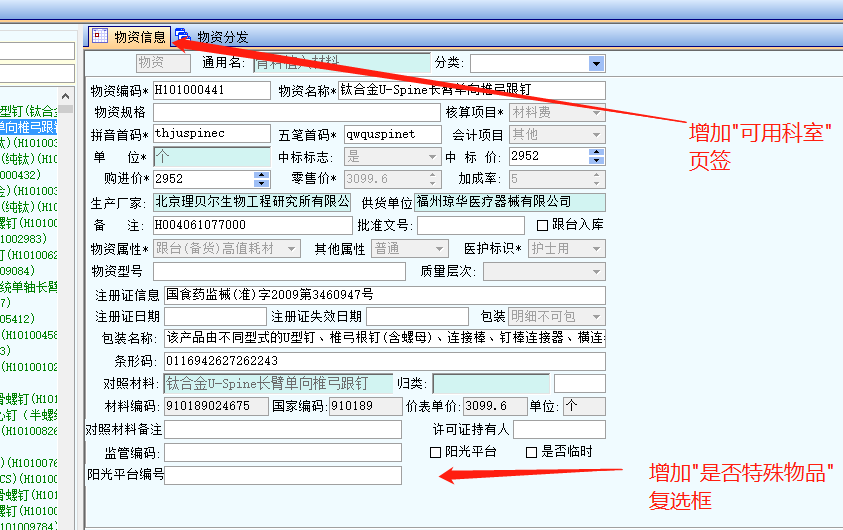Open the 包装 dropdown
Viewport: 843px width, 530px height.
(596, 317)
